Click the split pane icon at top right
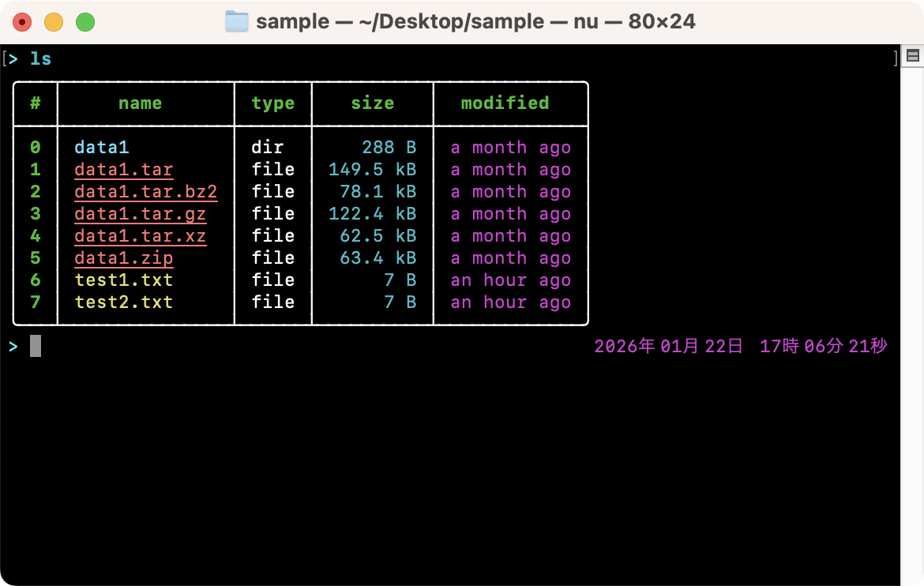924x586 pixels. tap(912, 56)
